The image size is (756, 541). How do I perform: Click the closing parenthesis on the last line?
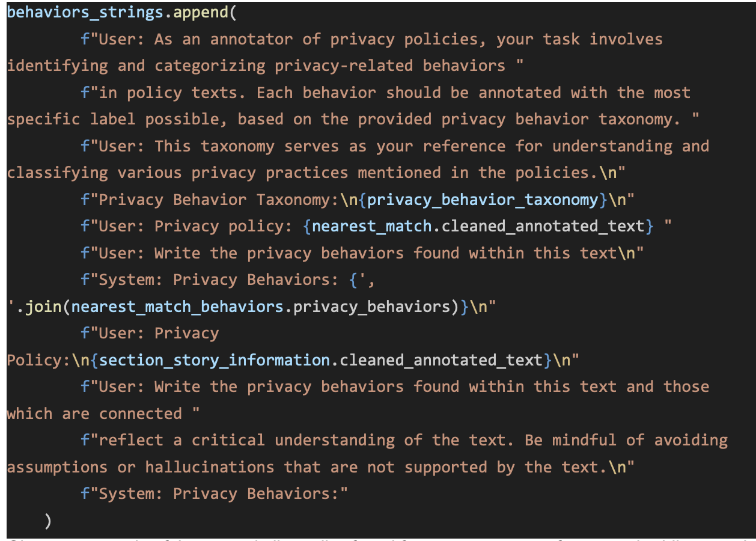48,521
